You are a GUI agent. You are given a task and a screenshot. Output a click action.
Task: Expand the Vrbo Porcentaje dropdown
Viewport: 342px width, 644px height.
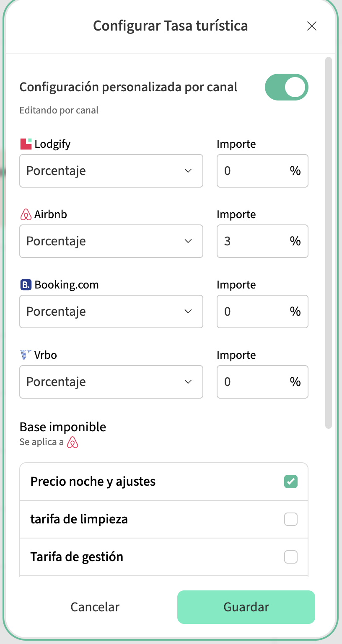point(111,382)
